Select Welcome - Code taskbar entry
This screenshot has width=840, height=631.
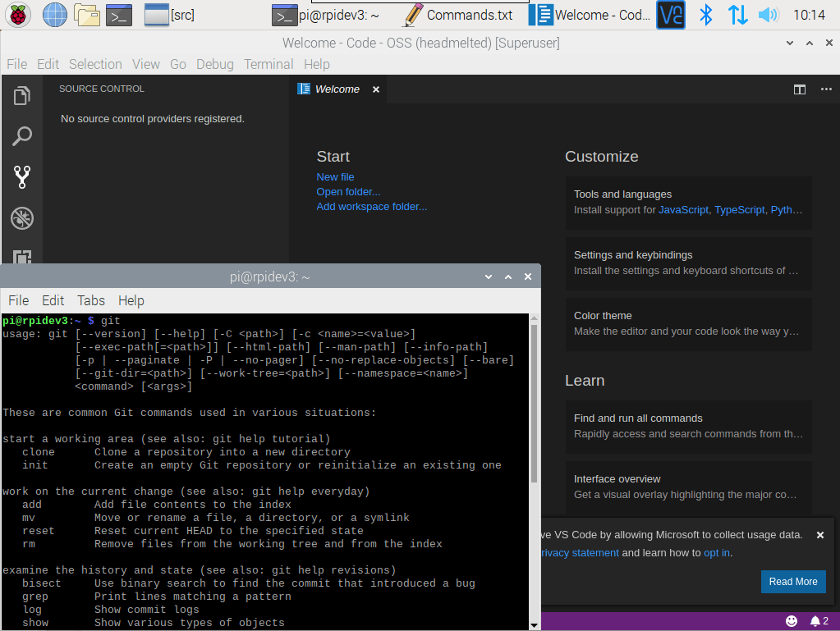590,15
